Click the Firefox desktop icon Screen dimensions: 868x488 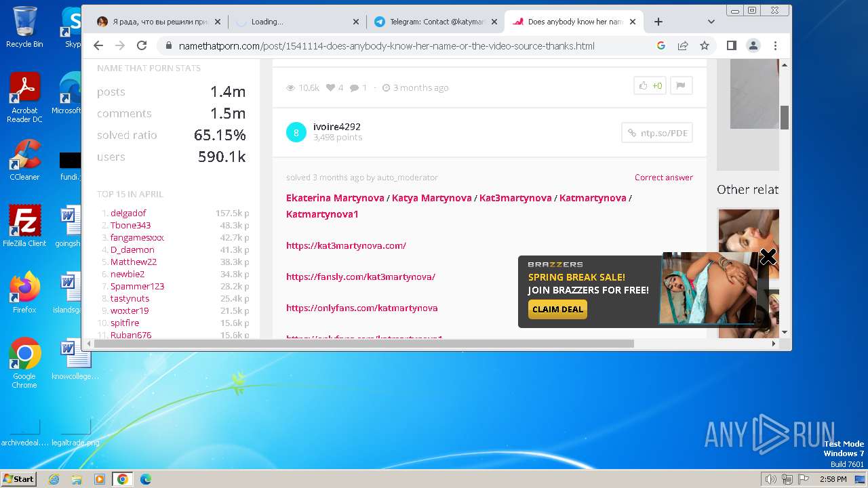24,293
